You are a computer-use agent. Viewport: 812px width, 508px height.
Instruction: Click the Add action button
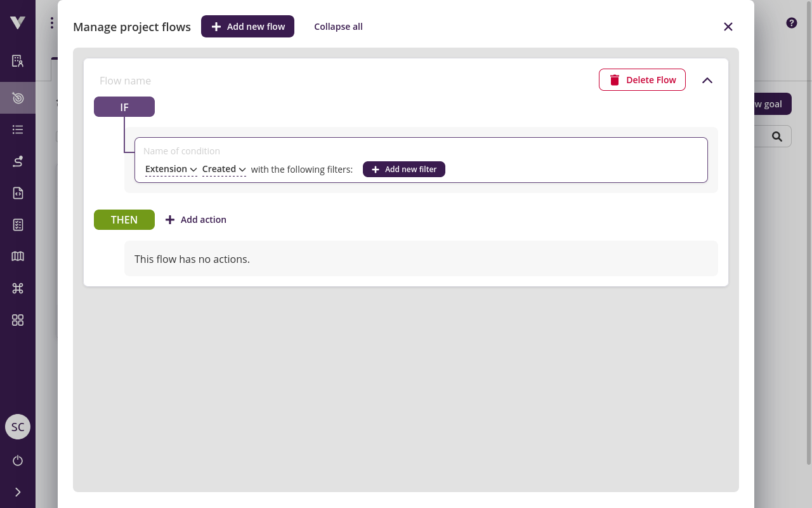tap(195, 220)
